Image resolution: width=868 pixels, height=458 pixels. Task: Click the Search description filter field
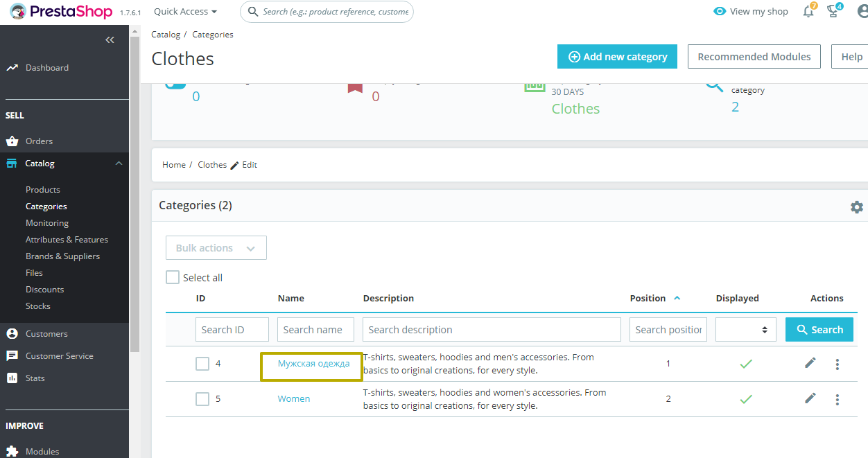(492, 330)
